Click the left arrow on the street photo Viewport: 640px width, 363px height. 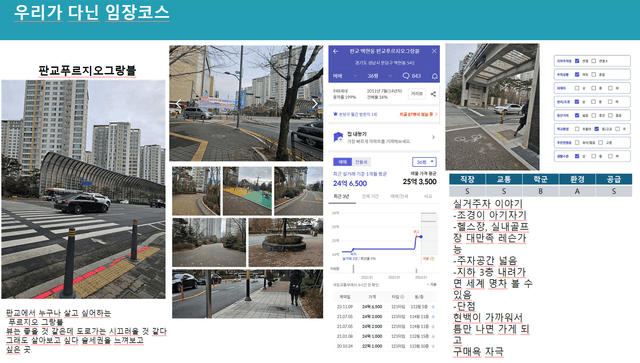point(178,104)
